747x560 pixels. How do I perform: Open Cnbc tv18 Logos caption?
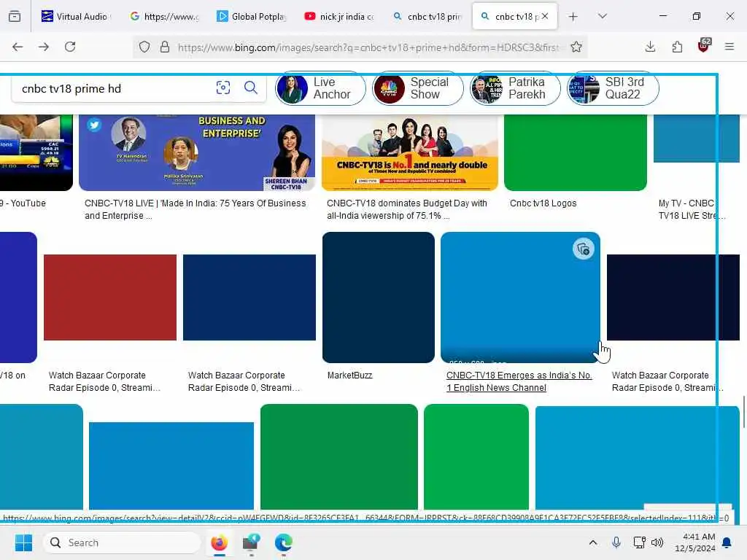pos(543,203)
